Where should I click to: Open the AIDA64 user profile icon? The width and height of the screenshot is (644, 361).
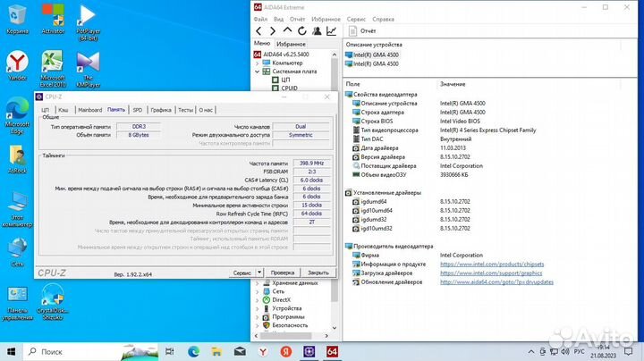(x=317, y=30)
